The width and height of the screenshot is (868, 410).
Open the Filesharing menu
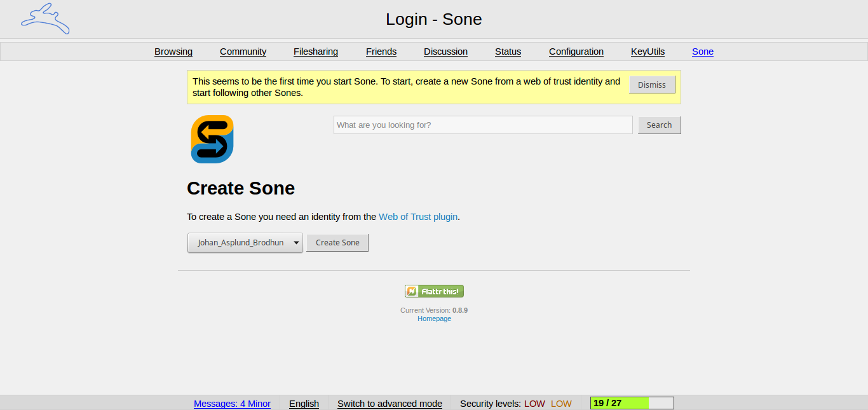(x=316, y=51)
